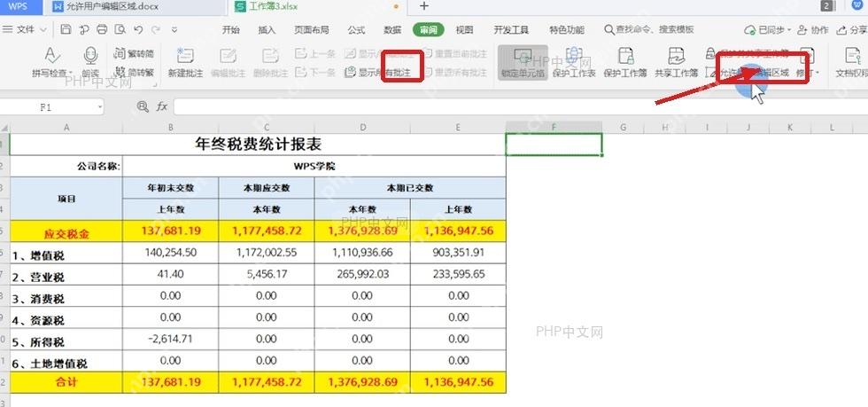
Task: Convert traditional to simplified with 繁转简
Action: click(134, 54)
